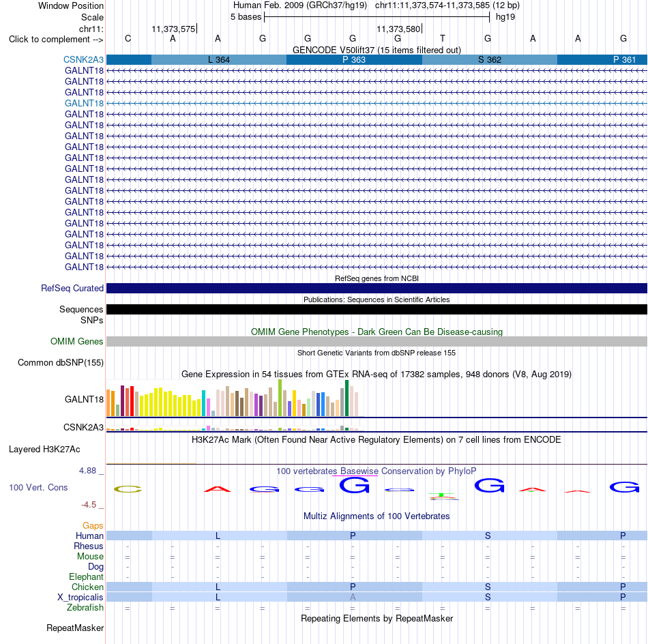Click the Rhesus alignment row label
The width and height of the screenshot is (648, 644).
point(89,546)
